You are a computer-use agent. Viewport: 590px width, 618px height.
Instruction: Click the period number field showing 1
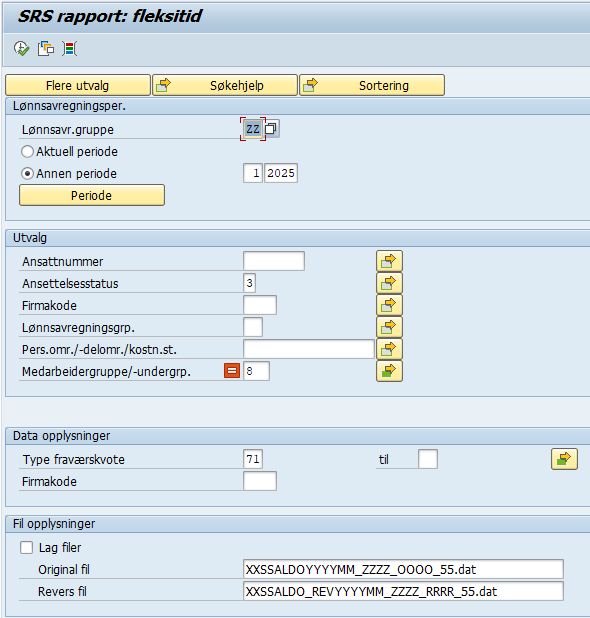coord(253,173)
